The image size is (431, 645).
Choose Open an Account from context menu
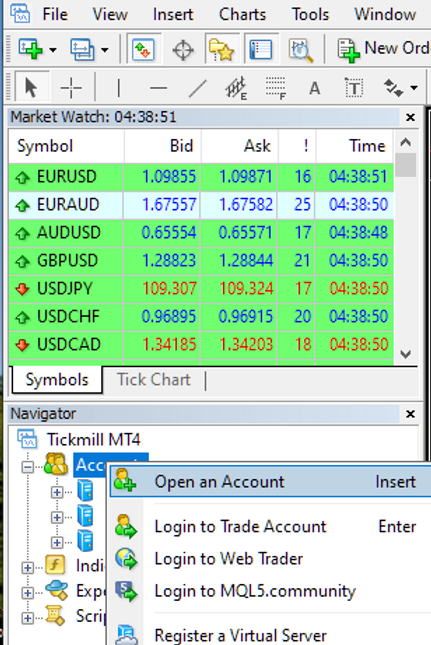pyautogui.click(x=271, y=481)
